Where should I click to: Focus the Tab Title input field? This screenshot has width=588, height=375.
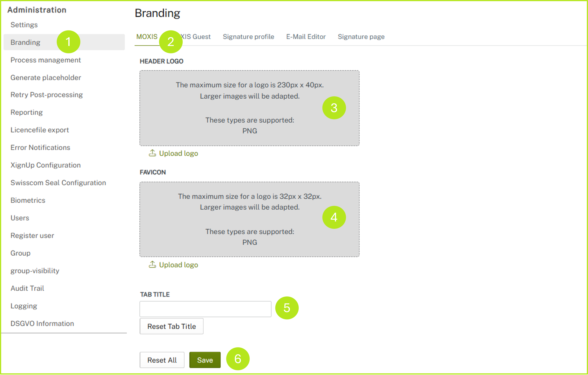[205, 309]
